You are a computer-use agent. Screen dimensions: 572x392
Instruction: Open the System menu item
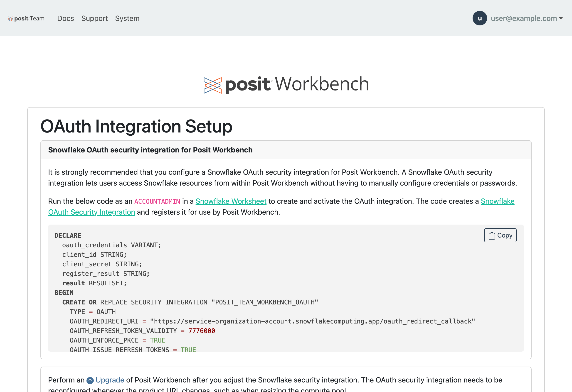click(x=127, y=18)
